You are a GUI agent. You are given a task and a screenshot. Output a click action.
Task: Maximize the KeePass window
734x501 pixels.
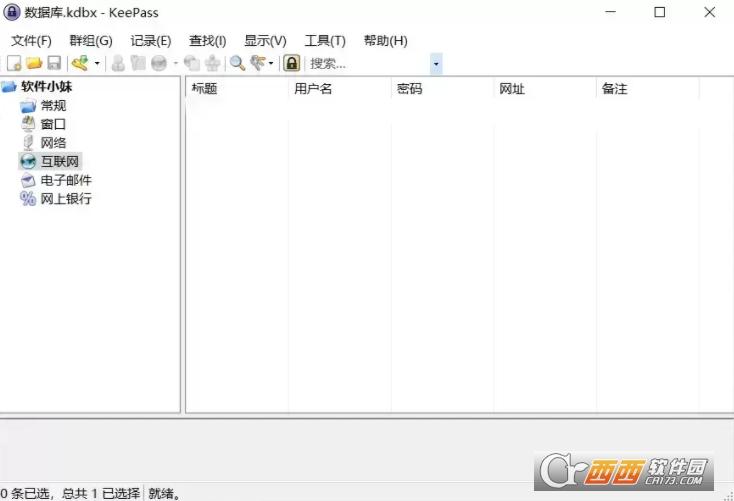pyautogui.click(x=660, y=12)
